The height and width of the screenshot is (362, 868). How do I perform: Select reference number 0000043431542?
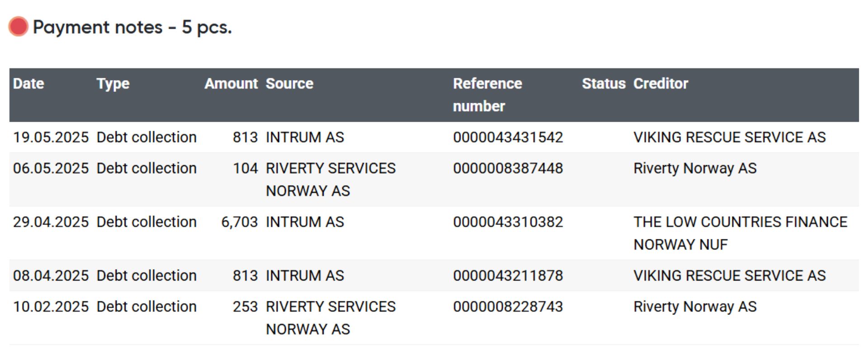[x=508, y=137]
